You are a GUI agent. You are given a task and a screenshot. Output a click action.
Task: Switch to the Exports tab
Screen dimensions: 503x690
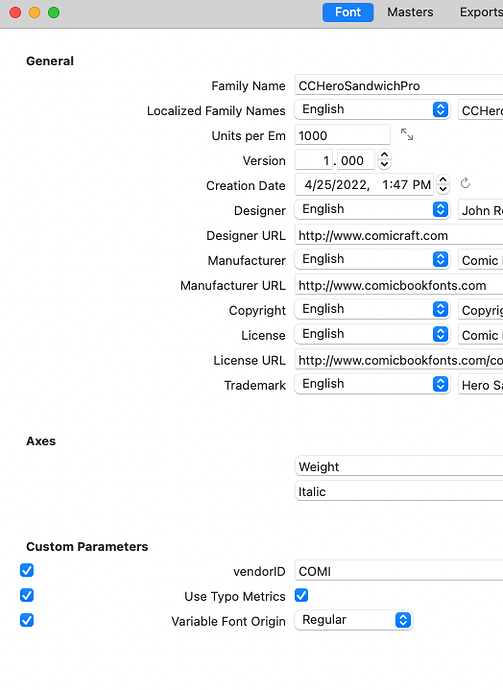click(x=481, y=12)
